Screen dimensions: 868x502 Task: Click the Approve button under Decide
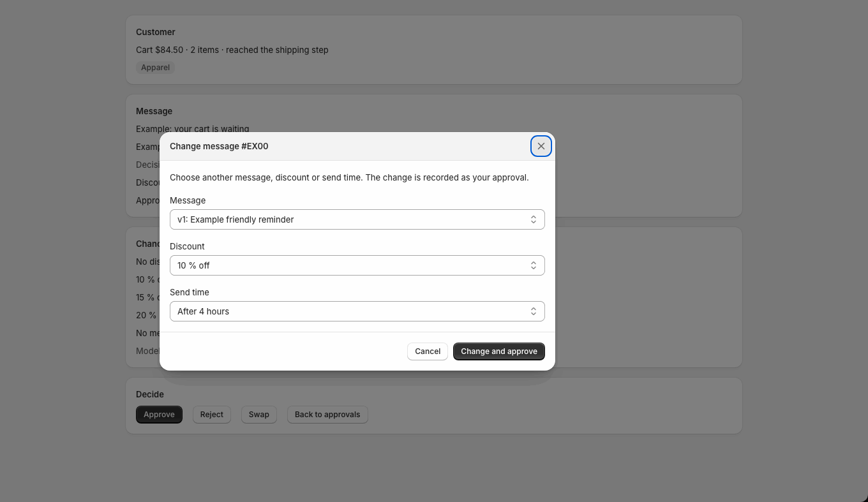(x=159, y=415)
